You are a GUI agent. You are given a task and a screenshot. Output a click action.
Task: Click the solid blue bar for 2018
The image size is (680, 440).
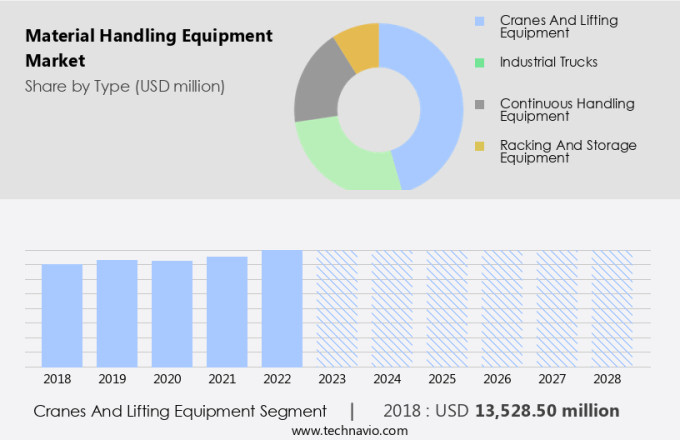tap(62, 316)
